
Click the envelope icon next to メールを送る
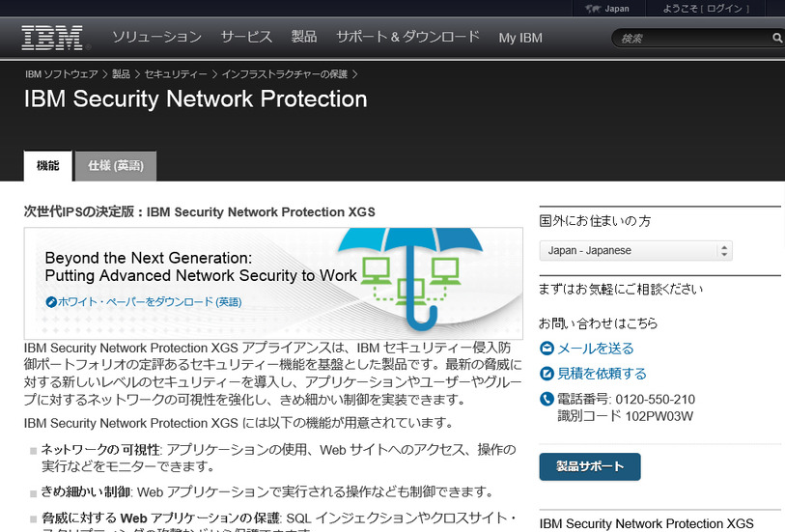coord(547,349)
